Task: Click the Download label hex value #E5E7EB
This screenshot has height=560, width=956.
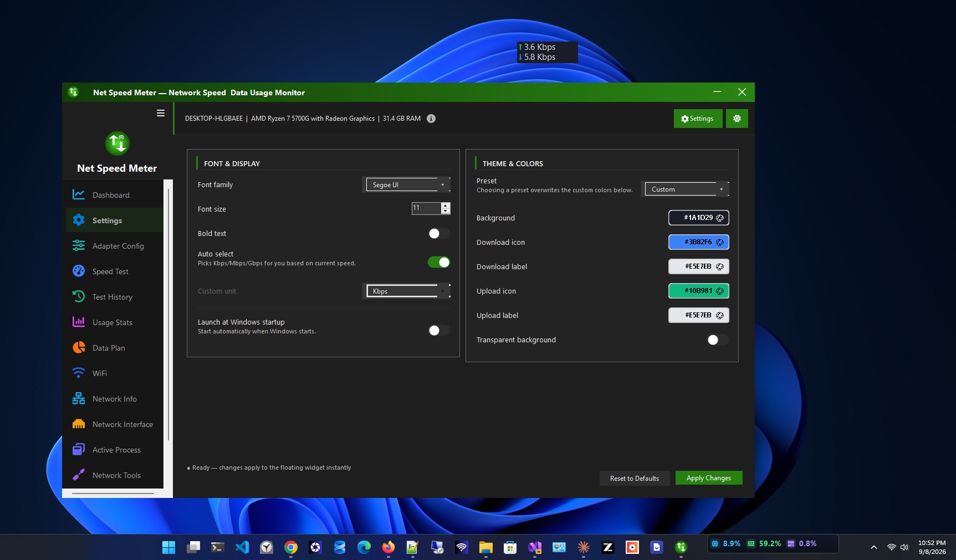Action: coord(698,266)
